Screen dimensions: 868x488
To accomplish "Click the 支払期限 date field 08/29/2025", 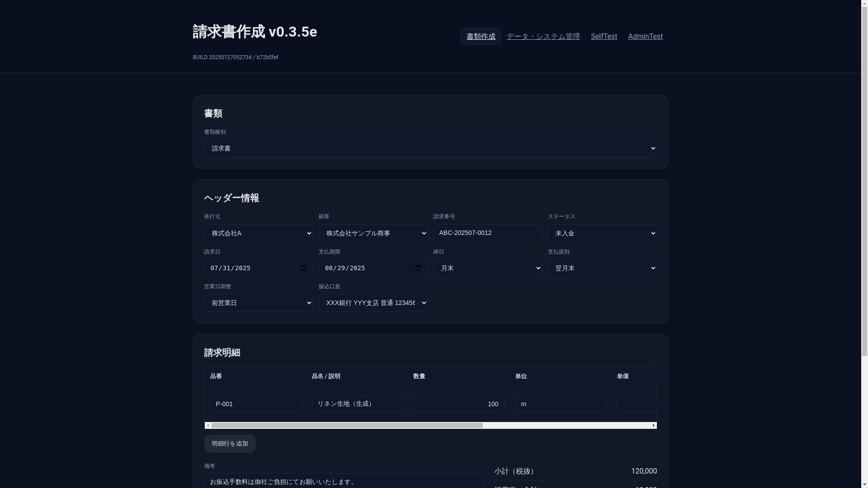I will 373,268.
